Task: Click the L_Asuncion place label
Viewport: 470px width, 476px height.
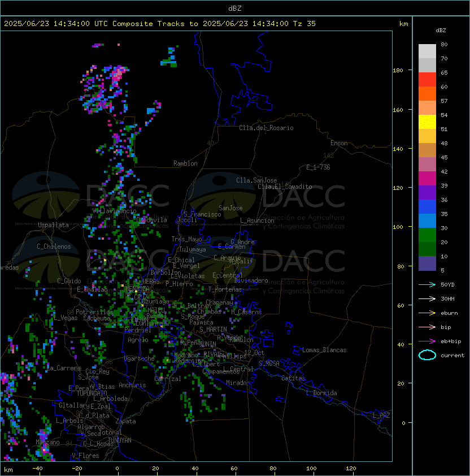Action: point(257,220)
